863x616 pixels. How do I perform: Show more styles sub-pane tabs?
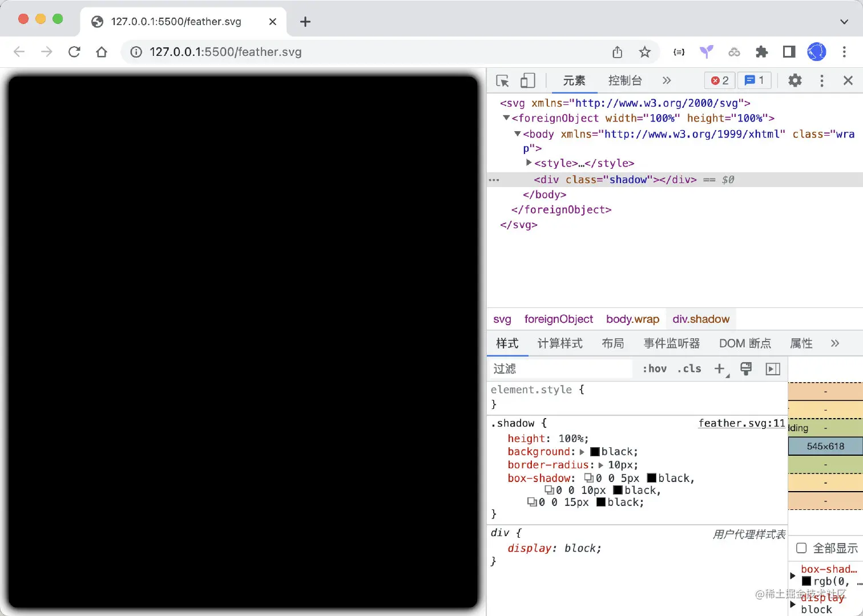pos(835,343)
